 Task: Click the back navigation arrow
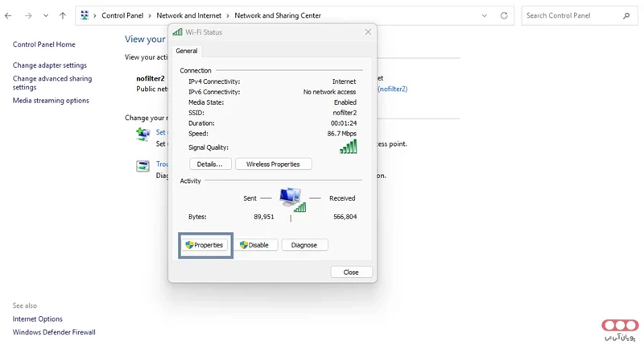(x=8, y=15)
